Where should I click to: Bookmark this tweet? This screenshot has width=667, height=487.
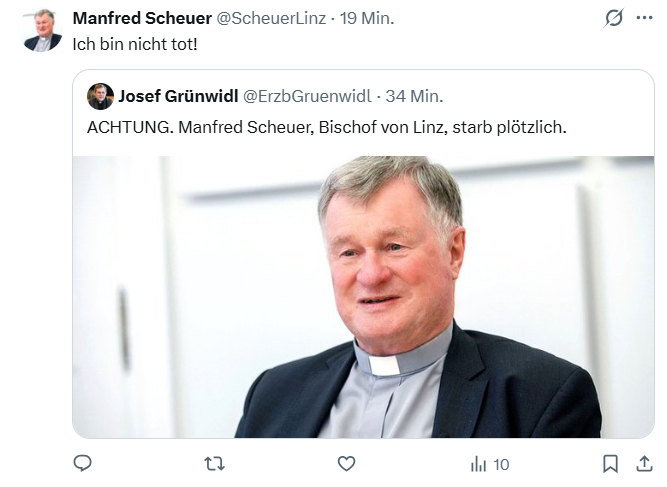click(610, 464)
